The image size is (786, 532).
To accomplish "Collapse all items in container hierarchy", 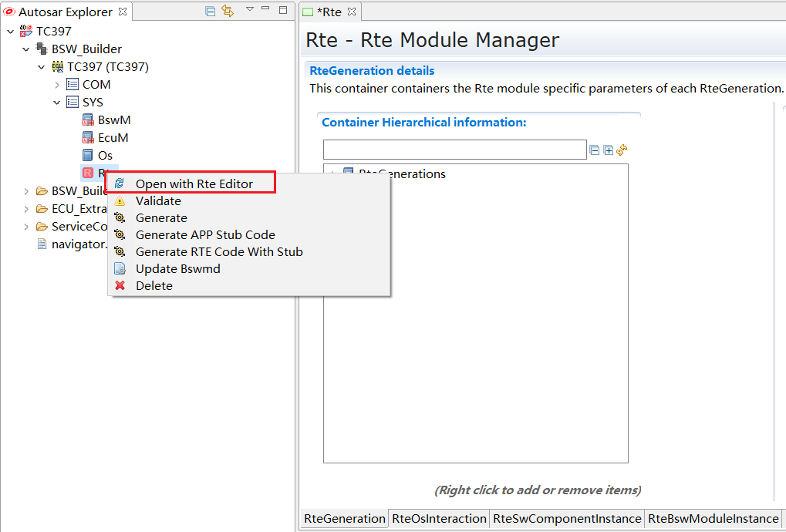I will point(595,150).
